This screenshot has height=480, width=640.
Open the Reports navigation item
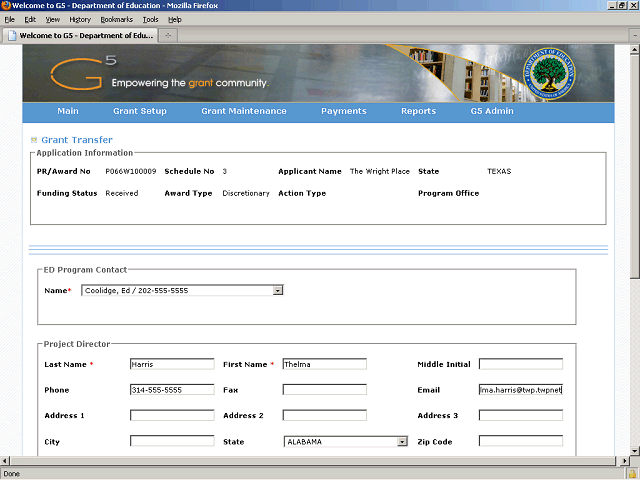(418, 111)
